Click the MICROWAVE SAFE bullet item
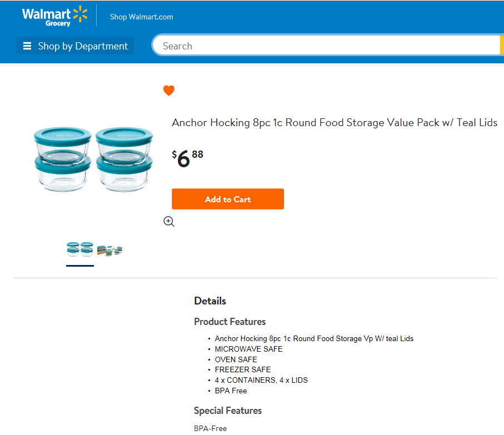 pos(248,349)
